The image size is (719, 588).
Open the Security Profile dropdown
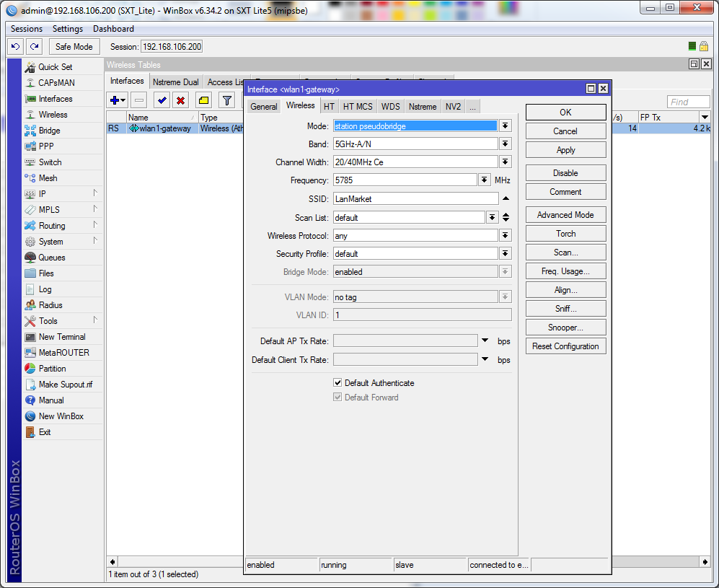(506, 254)
